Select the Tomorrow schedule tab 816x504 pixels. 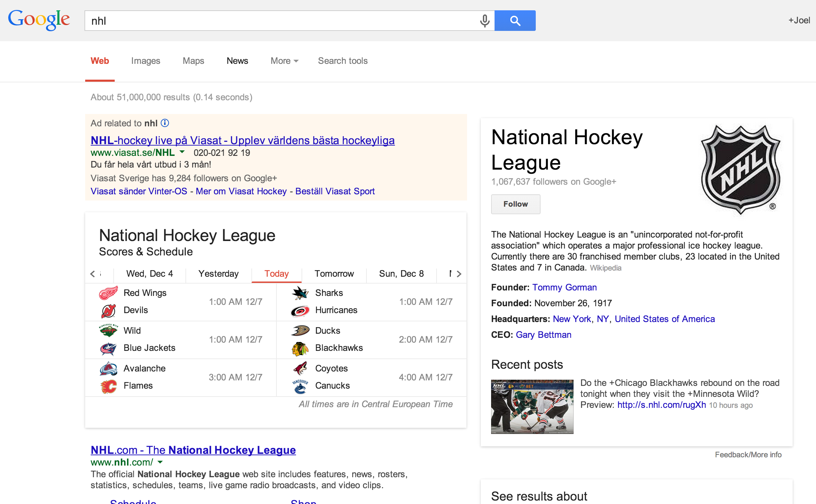(x=334, y=274)
